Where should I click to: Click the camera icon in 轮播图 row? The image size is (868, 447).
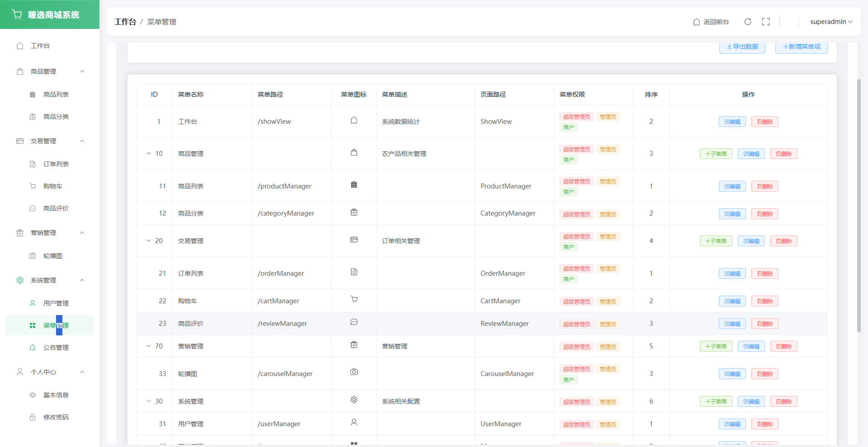pos(354,372)
